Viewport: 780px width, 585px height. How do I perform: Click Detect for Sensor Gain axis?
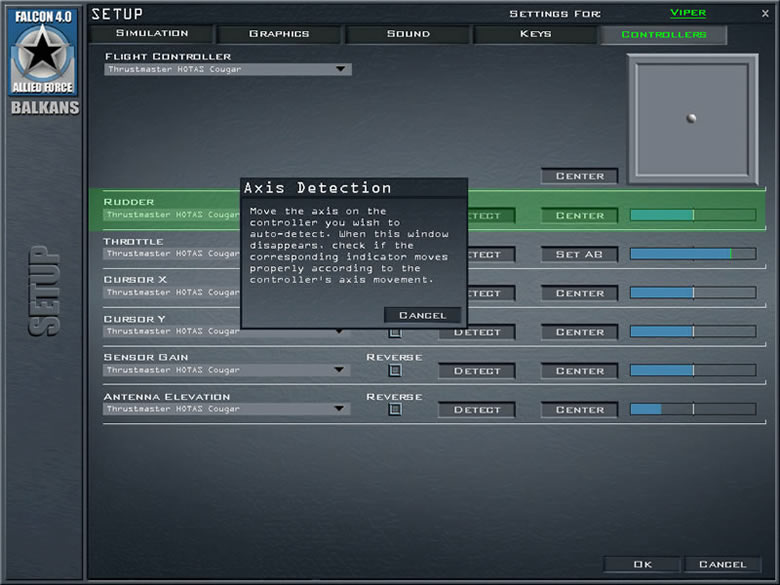click(477, 371)
